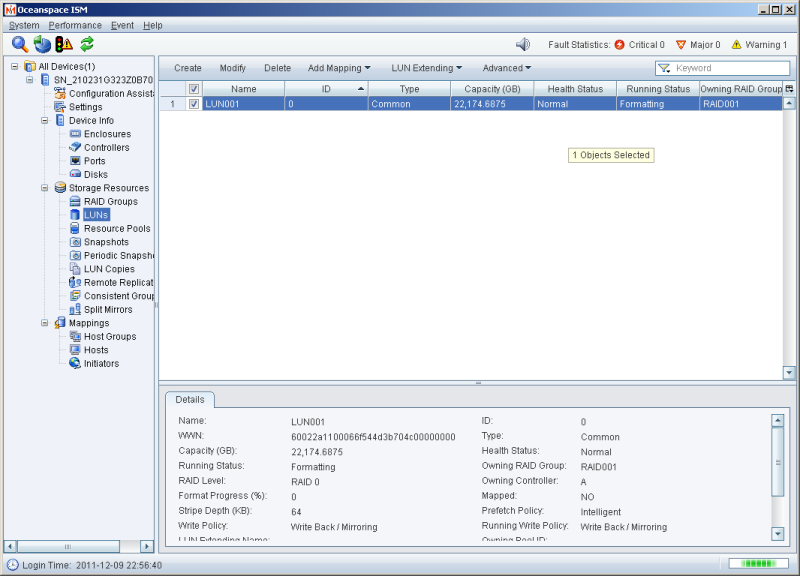
Task: Click the Major fault orange icon
Action: click(681, 45)
